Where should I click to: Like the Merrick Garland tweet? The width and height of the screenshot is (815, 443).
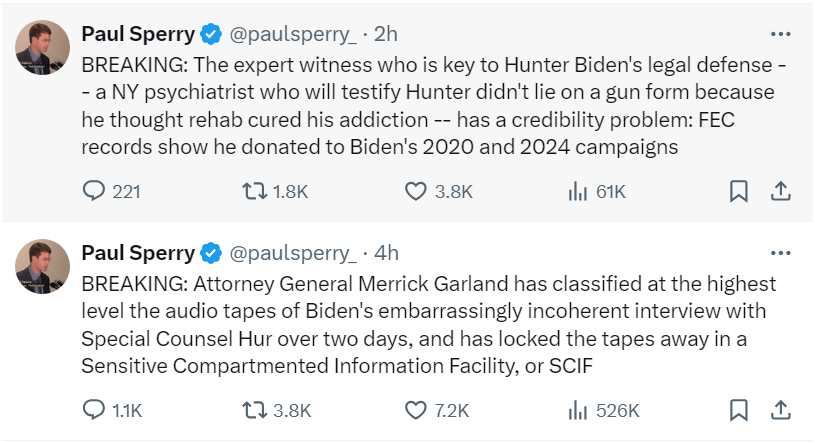pos(418,409)
